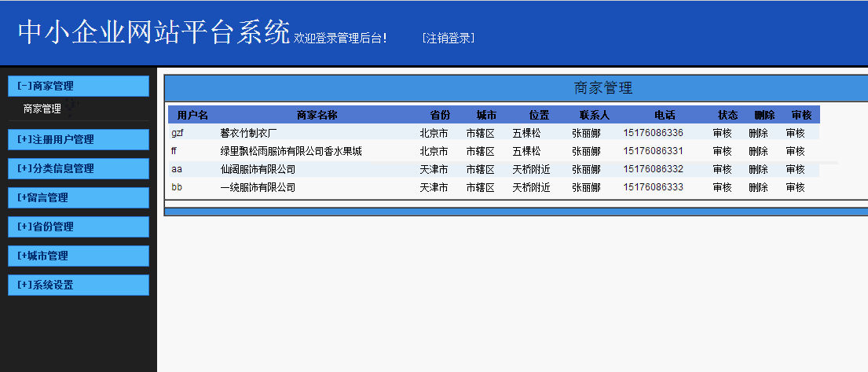Delete the 仙阔服饰有限公司 merchant row
This screenshot has width=868, height=372.
[758, 169]
